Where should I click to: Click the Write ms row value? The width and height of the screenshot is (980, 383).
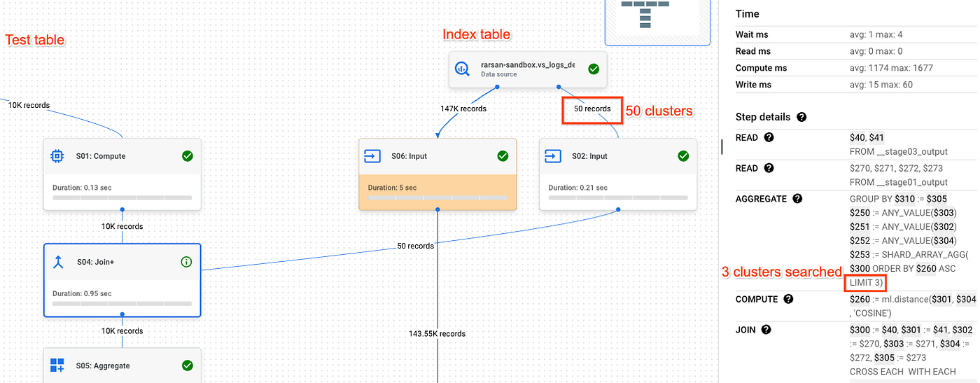(881, 85)
